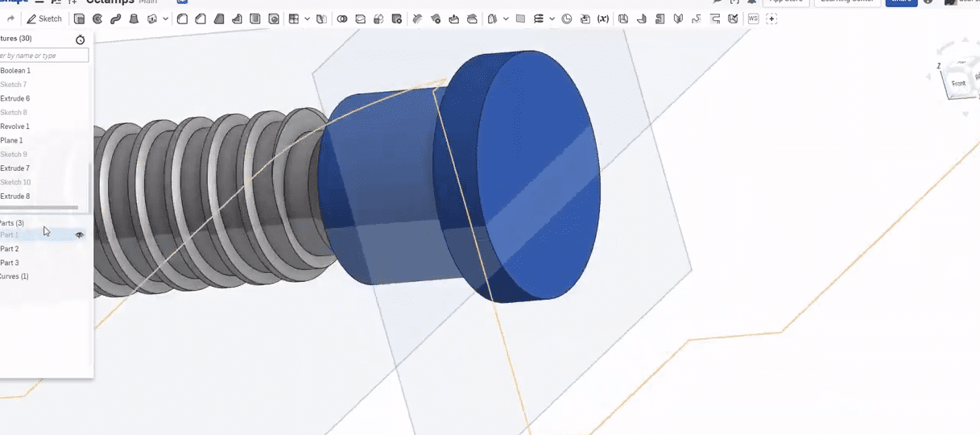This screenshot has height=435, width=980.
Task: Select the Modify fillet tool
Action: (417, 19)
